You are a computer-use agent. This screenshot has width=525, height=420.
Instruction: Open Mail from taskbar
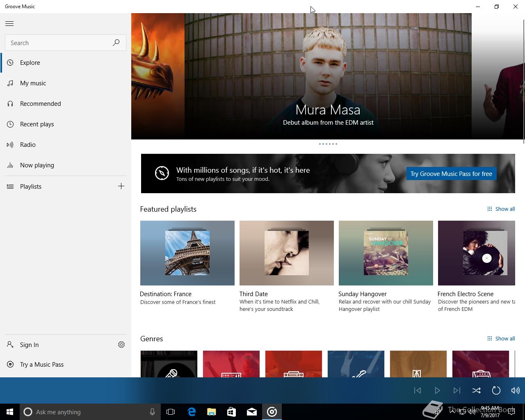(252, 412)
